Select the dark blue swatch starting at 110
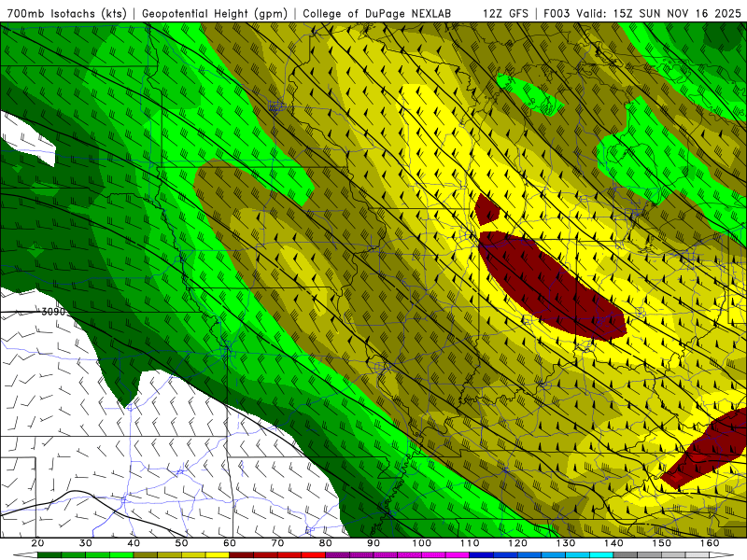The width and height of the screenshot is (747, 560). click(x=482, y=555)
